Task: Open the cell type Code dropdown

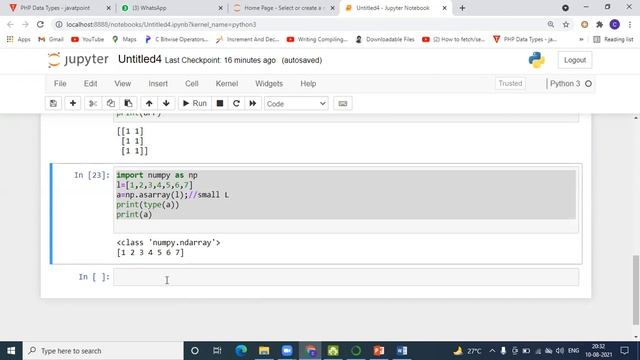Action: (296, 104)
